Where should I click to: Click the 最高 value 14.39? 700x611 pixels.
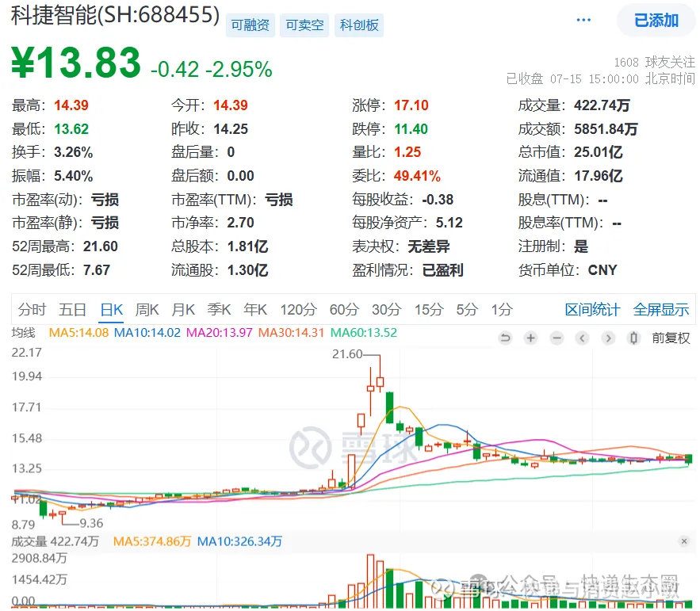(x=71, y=105)
